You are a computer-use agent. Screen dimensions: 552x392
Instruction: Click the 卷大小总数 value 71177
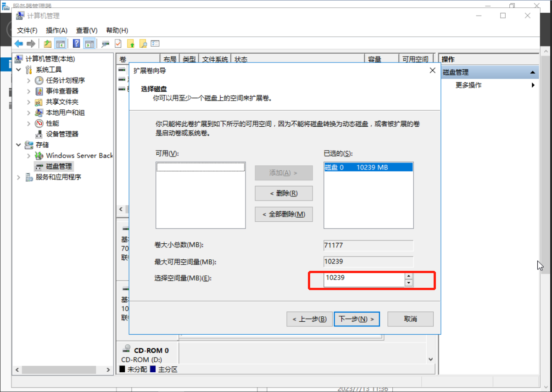click(368, 245)
